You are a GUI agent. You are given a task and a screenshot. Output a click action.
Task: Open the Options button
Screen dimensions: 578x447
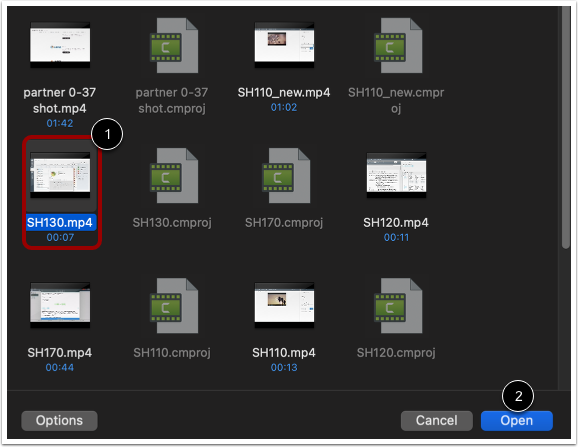(x=59, y=420)
